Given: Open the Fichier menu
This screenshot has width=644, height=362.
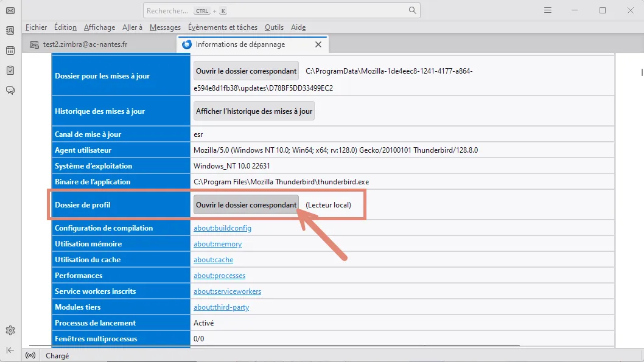Looking at the screenshot, I should (36, 27).
